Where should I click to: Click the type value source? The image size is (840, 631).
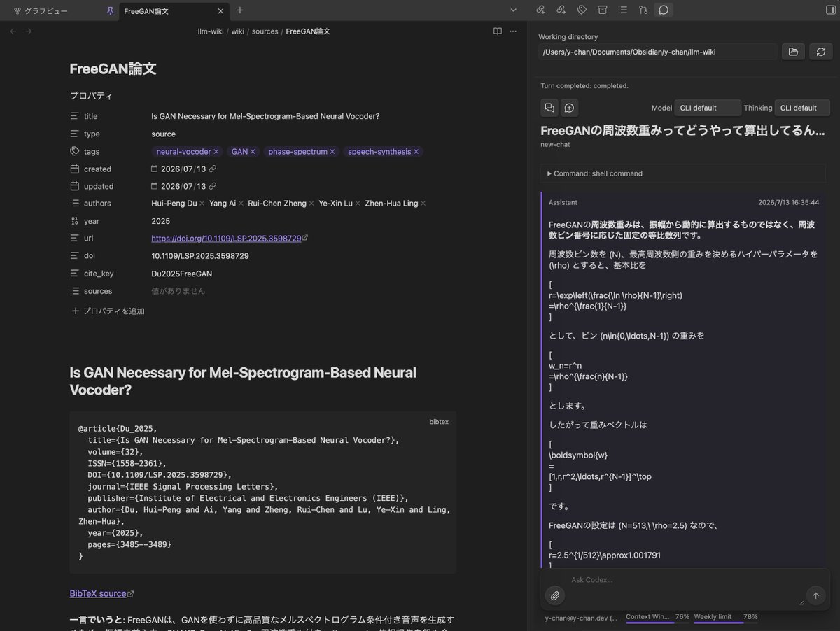click(x=164, y=134)
